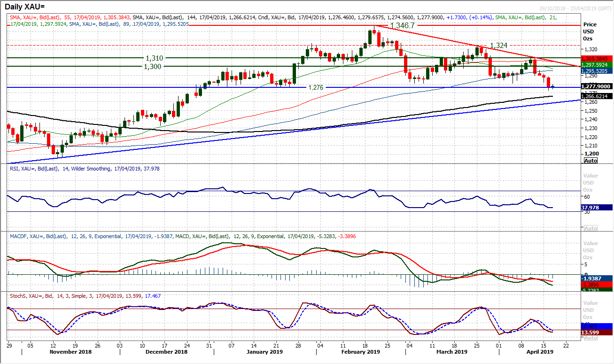Click the stochastic value tag 13.599
614x364 pixels.
click(x=597, y=332)
